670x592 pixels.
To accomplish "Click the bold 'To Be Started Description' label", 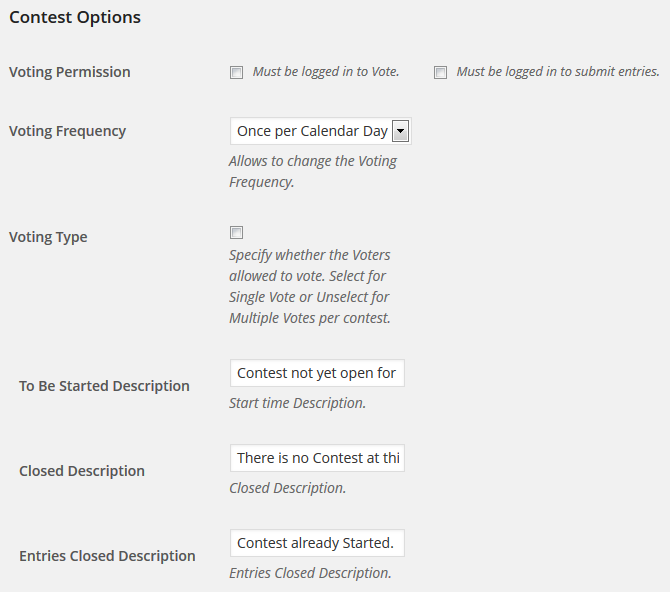I will (104, 386).
